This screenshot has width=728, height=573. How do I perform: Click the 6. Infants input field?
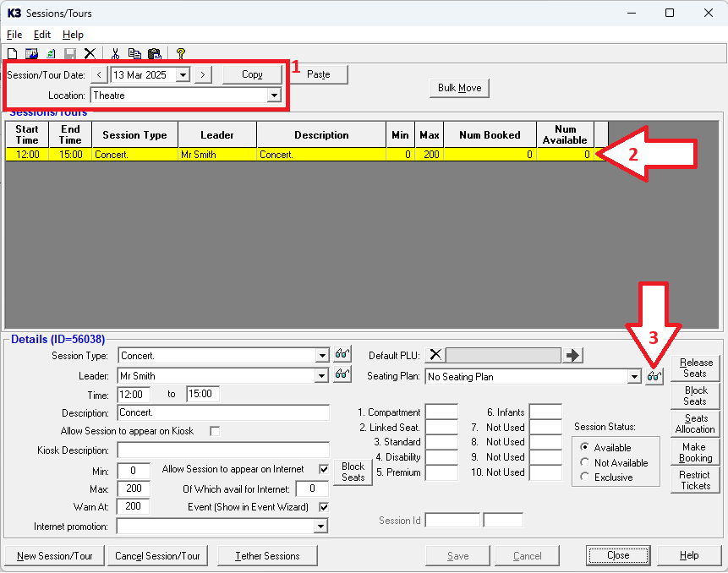tap(545, 412)
